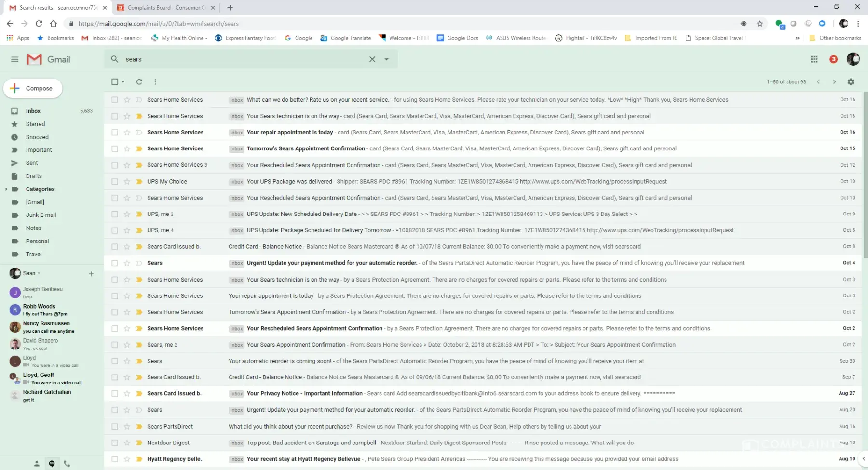Open Google account avatar in Gmail header
This screenshot has height=470, width=868.
853,59
